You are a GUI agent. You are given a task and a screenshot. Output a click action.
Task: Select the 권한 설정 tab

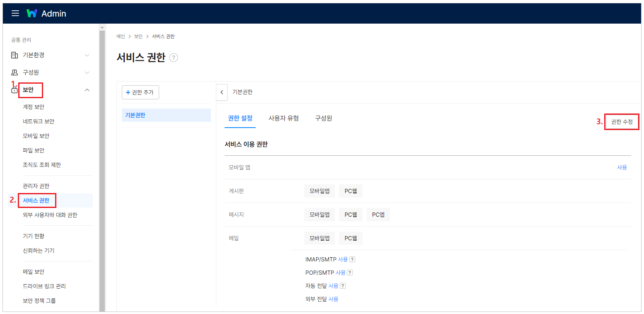click(x=240, y=118)
